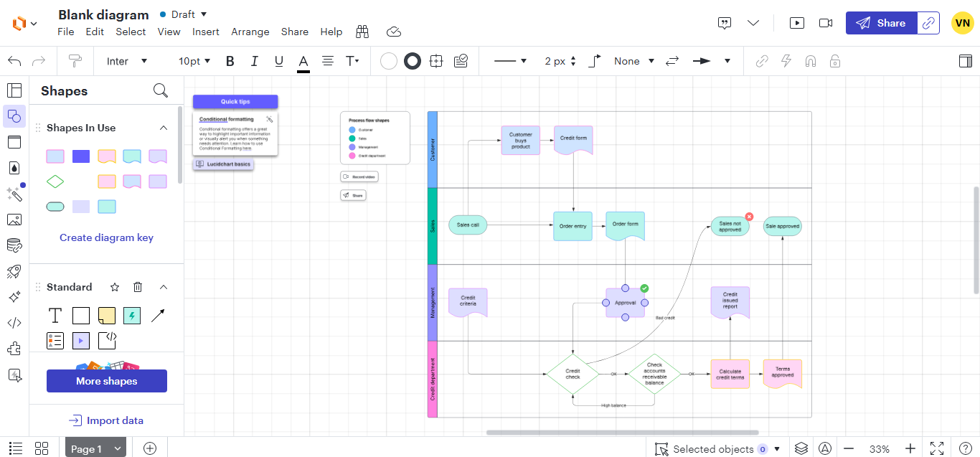Open the Edit menu
Viewport: 980px width, 457px height.
tap(95, 32)
